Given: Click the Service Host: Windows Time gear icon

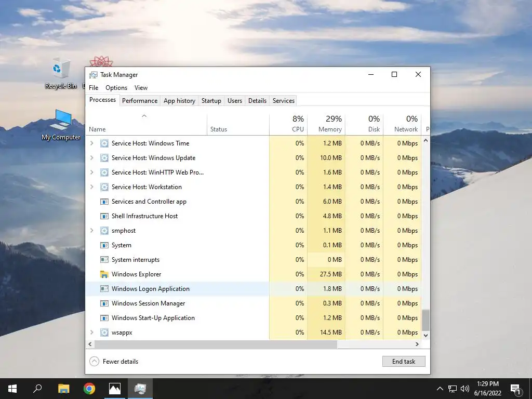Looking at the screenshot, I should click(104, 143).
